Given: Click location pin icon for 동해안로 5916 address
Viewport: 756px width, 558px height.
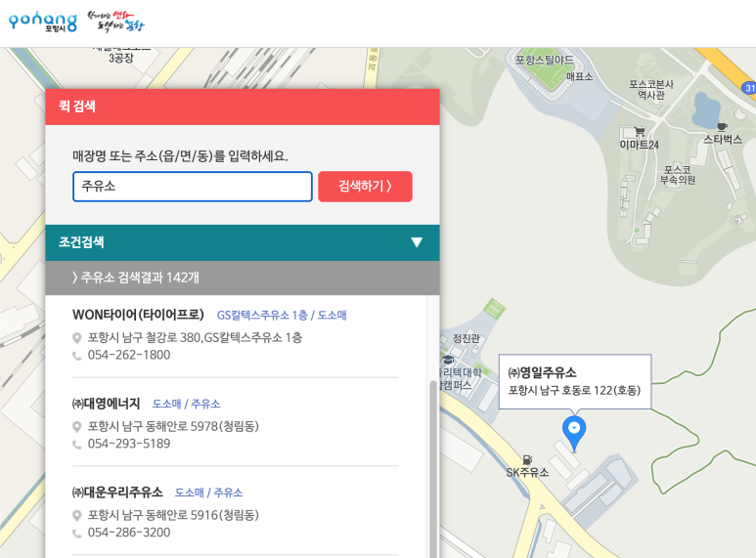Looking at the screenshot, I should click(76, 516).
